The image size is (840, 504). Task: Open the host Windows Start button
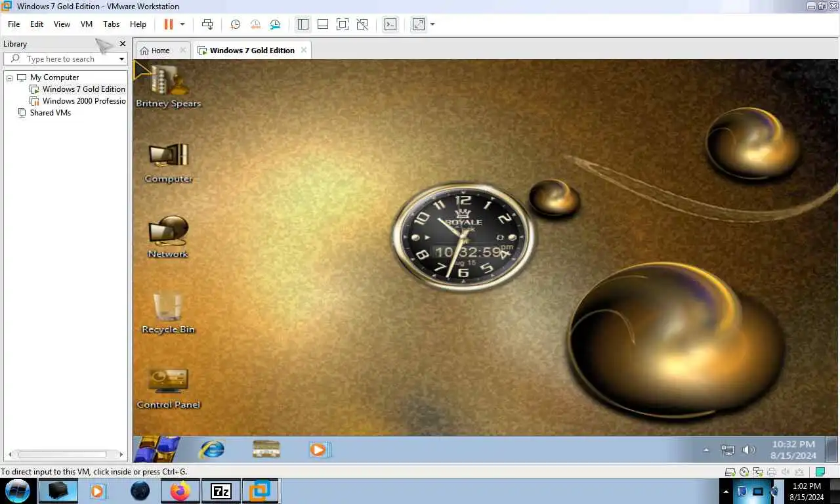(x=18, y=491)
